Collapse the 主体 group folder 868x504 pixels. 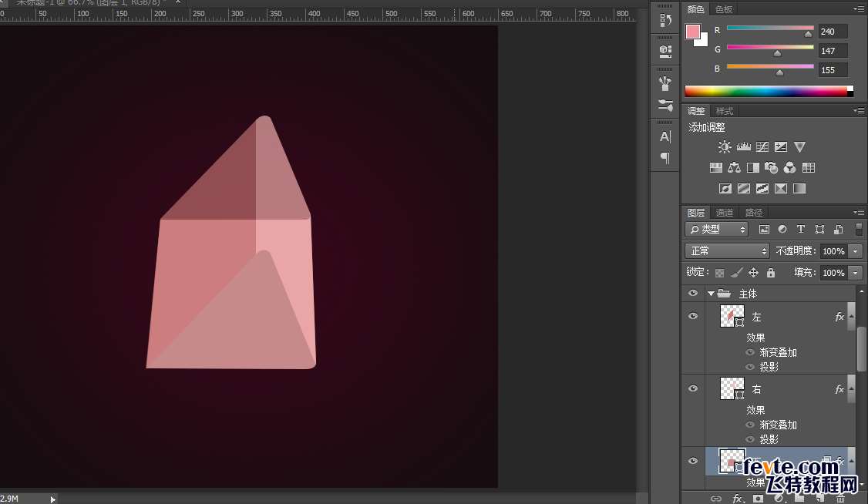(x=711, y=294)
